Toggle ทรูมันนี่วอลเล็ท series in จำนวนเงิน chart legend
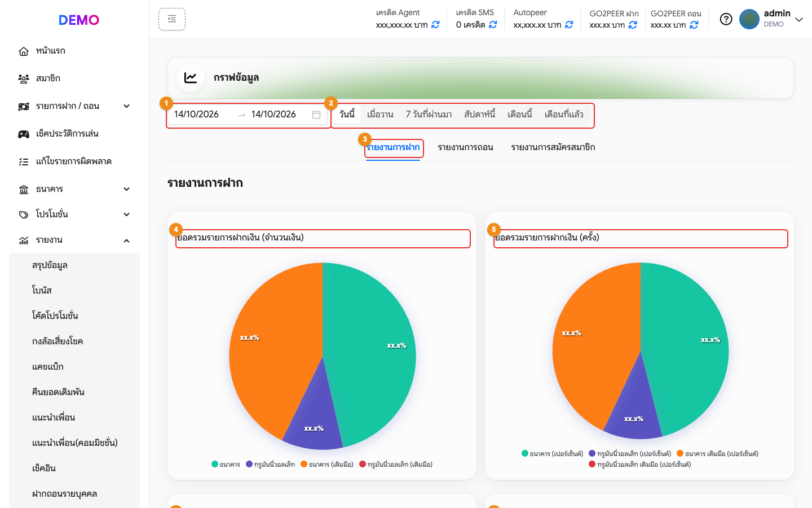This screenshot has height=508, width=812. pos(270,465)
